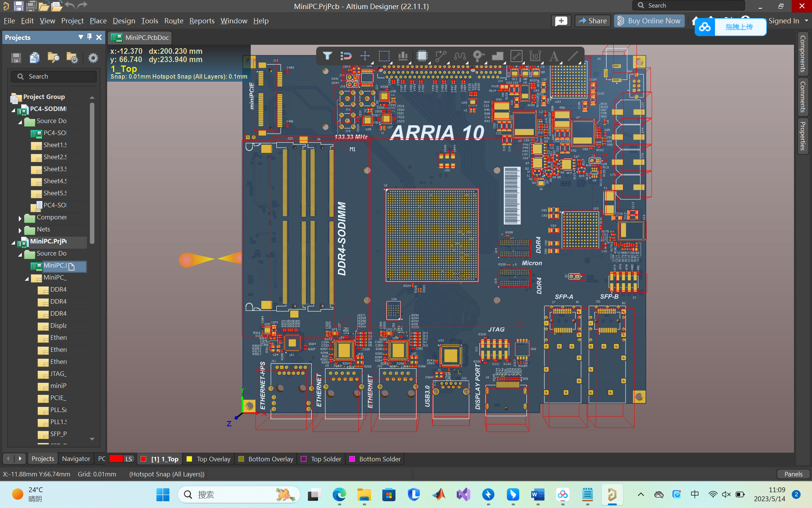
Task: Pin the Projects panel
Action: click(x=89, y=37)
